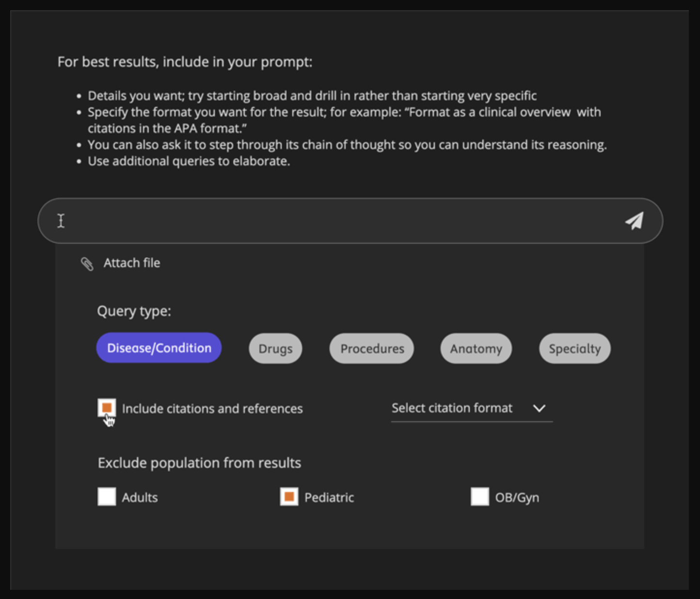The height and width of the screenshot is (599, 700).
Task: Select the Procedures query type
Action: (371, 348)
